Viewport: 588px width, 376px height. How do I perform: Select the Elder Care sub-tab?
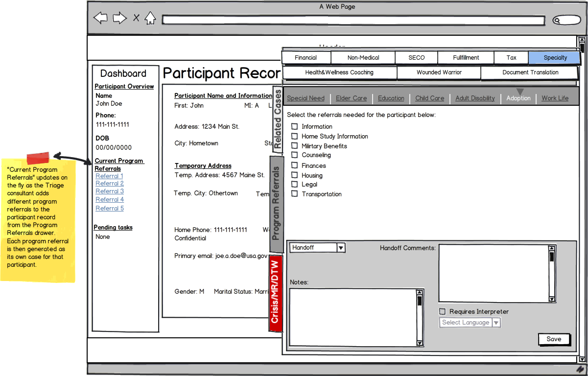(351, 98)
